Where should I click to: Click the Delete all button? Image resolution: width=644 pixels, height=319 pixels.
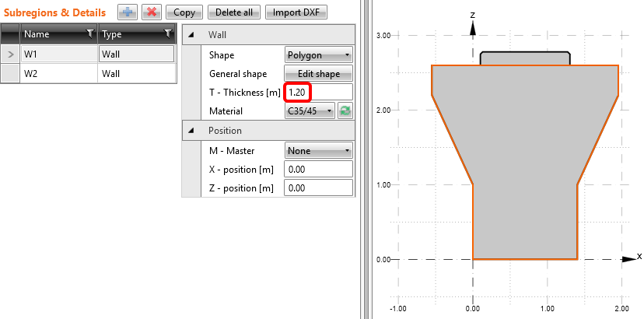click(x=234, y=12)
